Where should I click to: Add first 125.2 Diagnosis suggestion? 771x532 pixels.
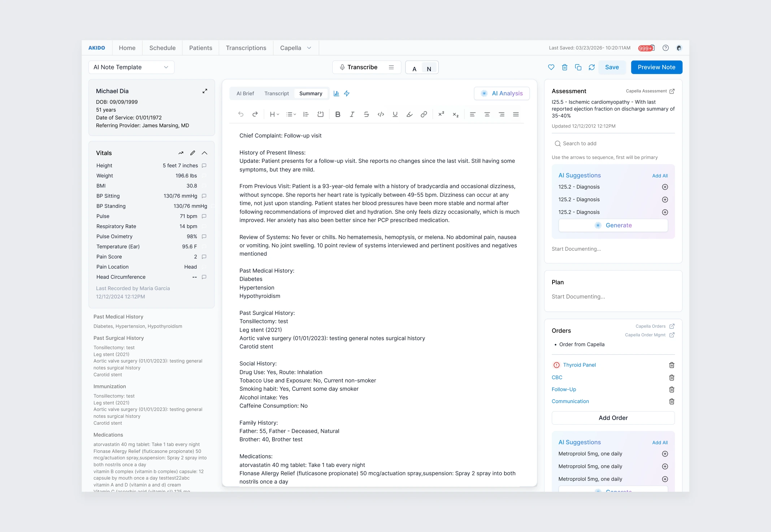click(x=664, y=187)
